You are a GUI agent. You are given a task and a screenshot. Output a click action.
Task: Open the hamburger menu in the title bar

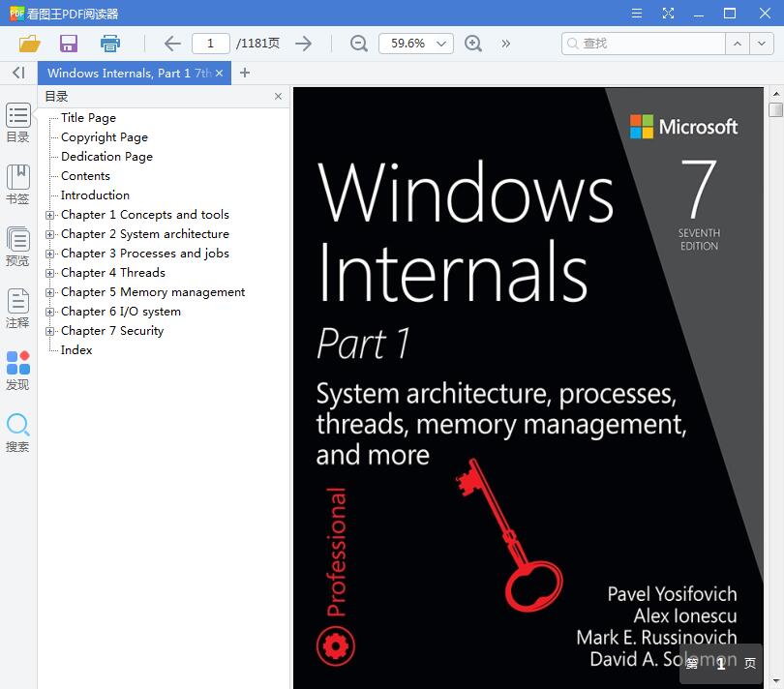click(636, 15)
